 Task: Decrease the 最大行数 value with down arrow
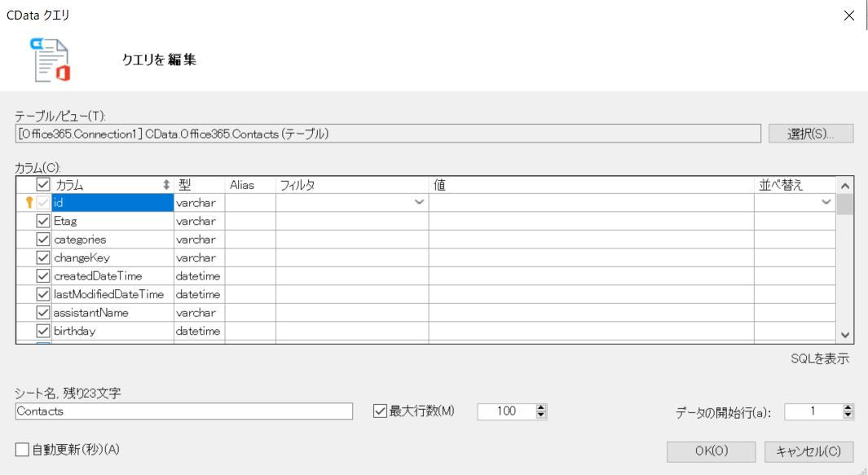pos(541,416)
